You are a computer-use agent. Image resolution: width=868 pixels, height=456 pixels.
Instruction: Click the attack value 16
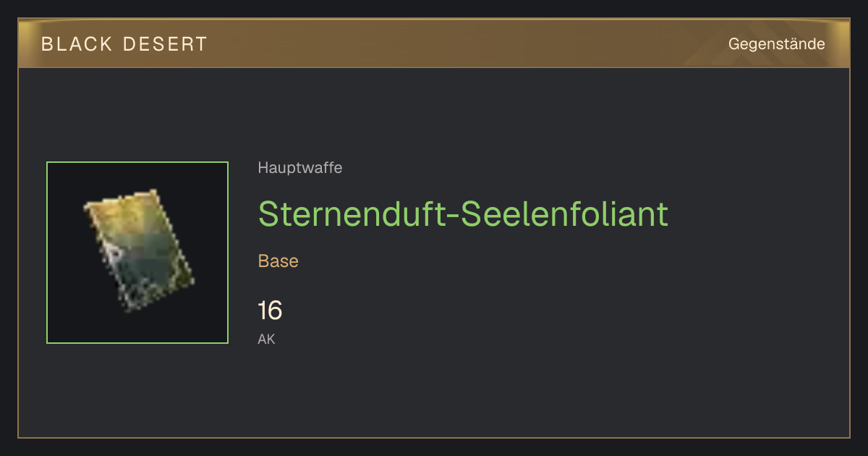(x=270, y=311)
